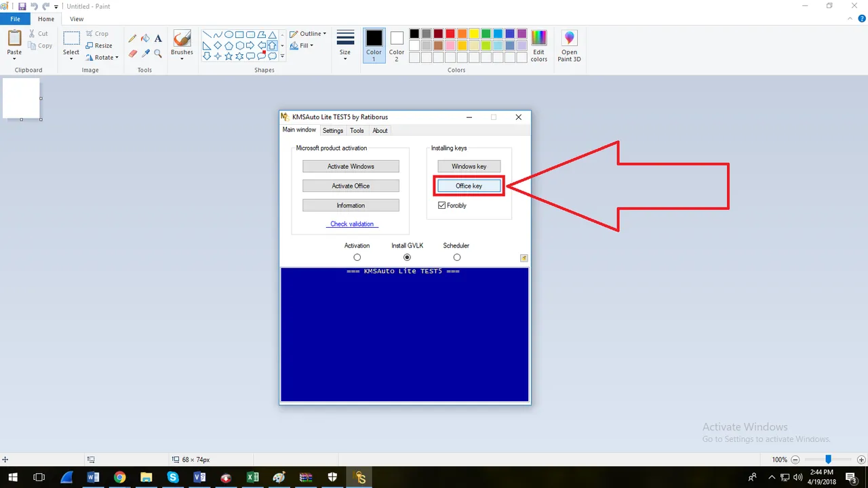Open Customize Quick Access Toolbar dropdown

[x=56, y=7]
